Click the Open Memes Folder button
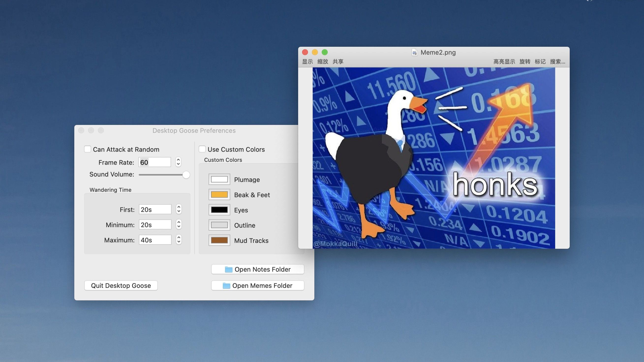This screenshot has height=362, width=644. click(258, 286)
